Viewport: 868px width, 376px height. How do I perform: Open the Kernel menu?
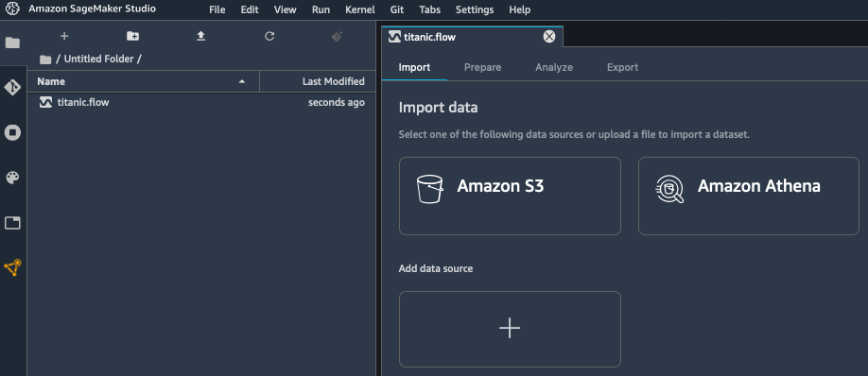click(360, 9)
